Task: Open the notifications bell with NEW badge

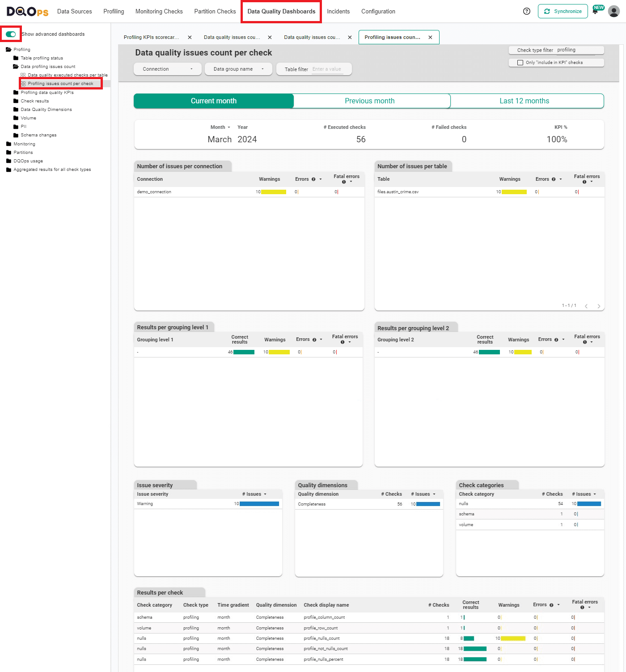Action: point(596,11)
